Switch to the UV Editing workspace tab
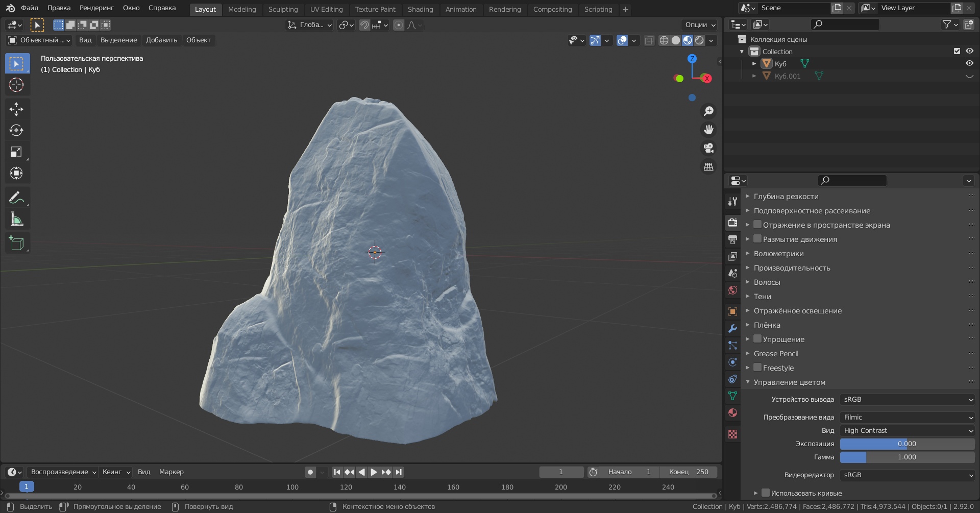The height and width of the screenshot is (513, 980). (326, 9)
